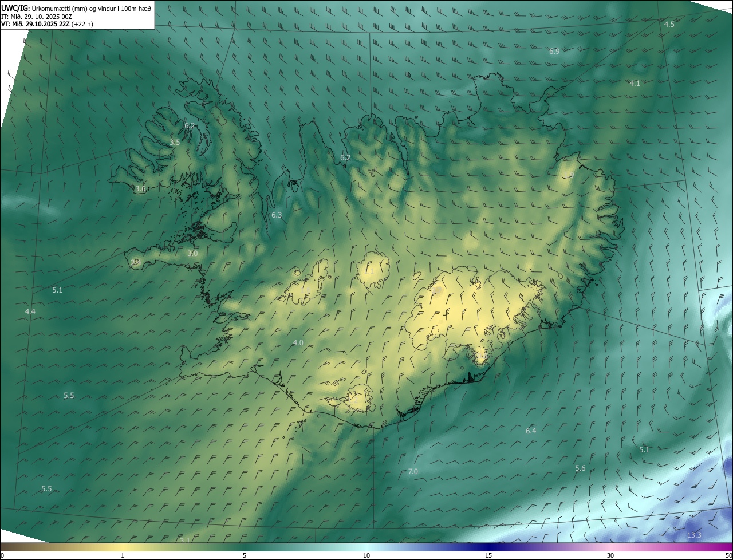Select the 13.3 value over the blue area

click(694, 535)
